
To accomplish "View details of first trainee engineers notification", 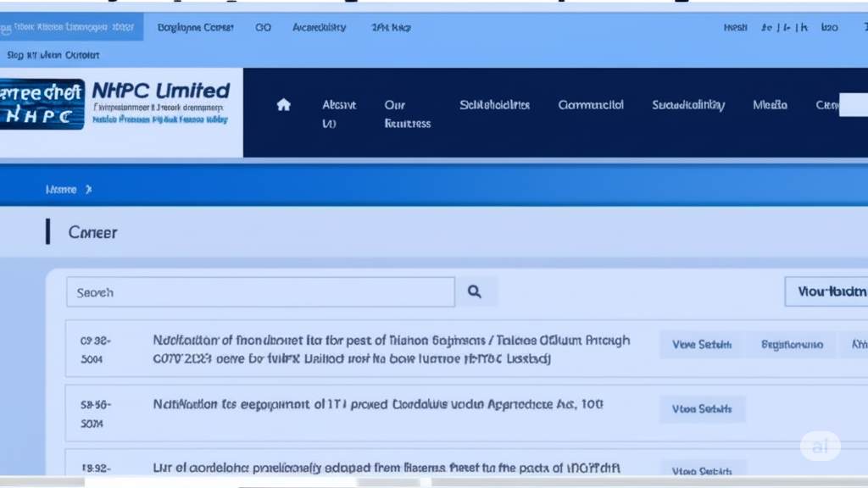I will [701, 344].
